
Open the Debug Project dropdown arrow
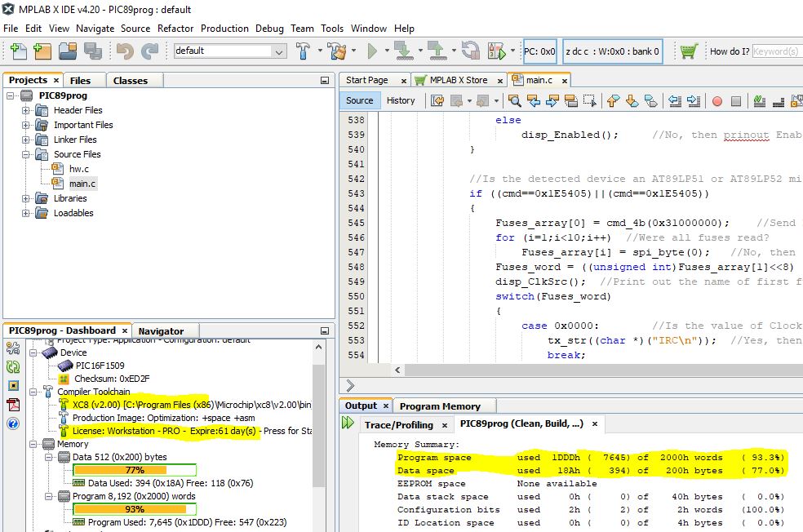click(x=512, y=51)
